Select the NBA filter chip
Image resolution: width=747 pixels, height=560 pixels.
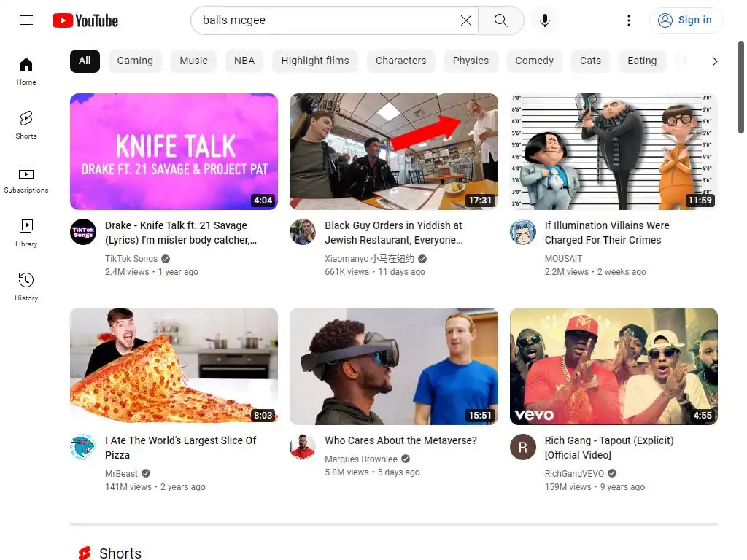coord(244,61)
